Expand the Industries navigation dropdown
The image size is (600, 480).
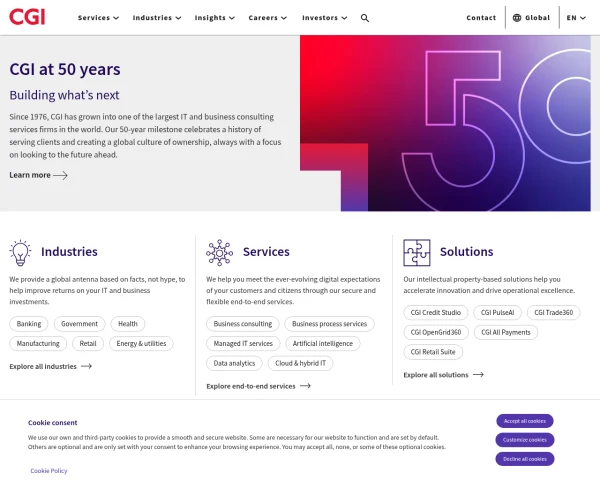[x=157, y=18]
